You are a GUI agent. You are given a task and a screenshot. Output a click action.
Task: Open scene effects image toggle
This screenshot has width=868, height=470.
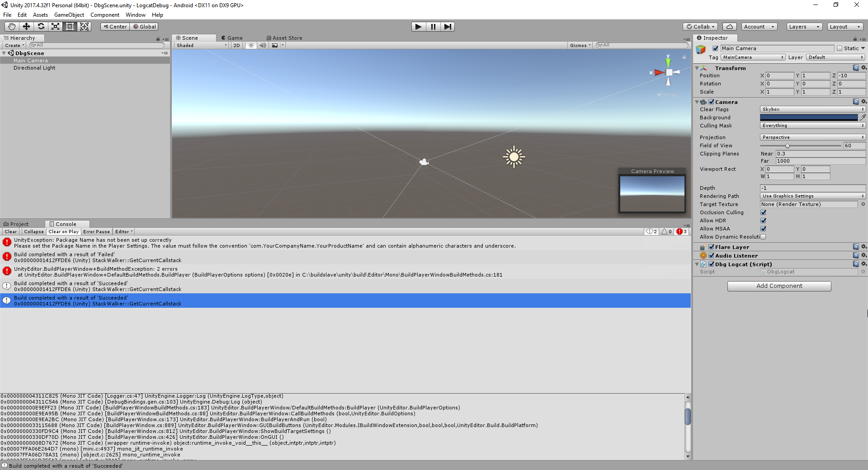point(275,45)
